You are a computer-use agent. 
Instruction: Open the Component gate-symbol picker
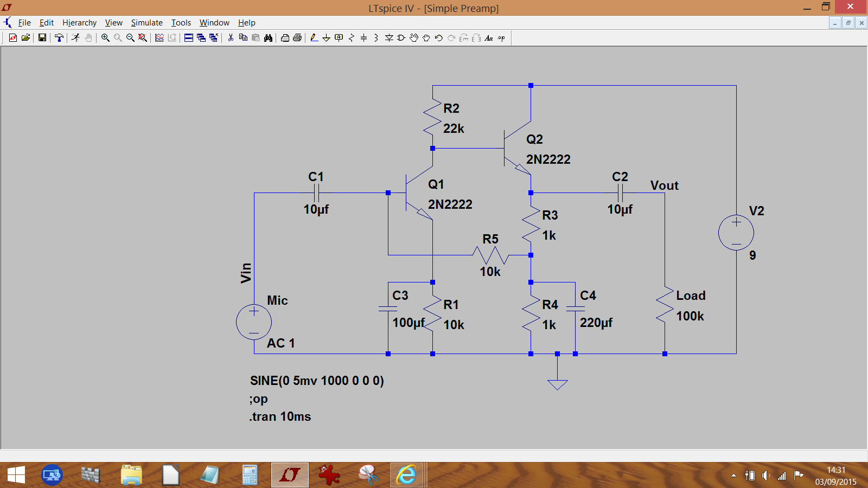[x=401, y=38]
